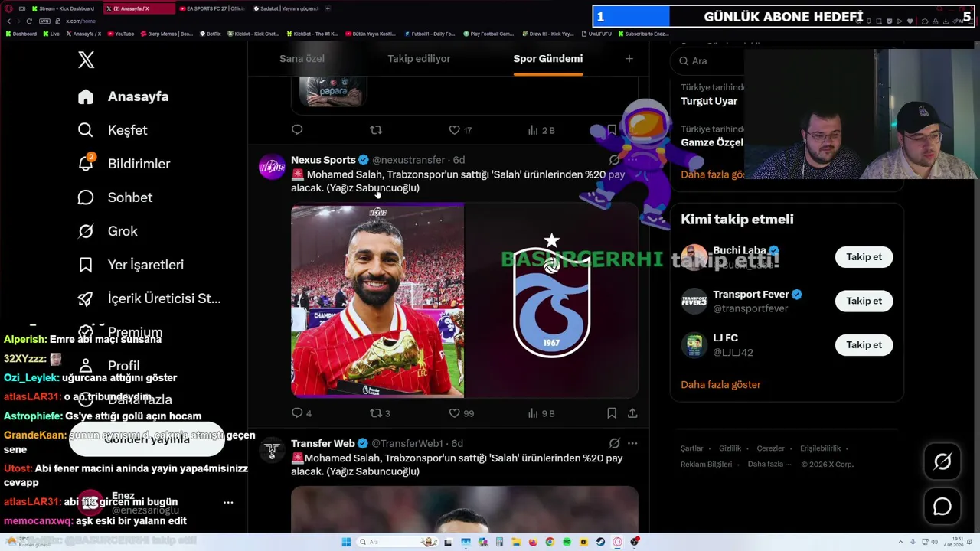Switch to Takip ediliyor tab

coord(419,59)
